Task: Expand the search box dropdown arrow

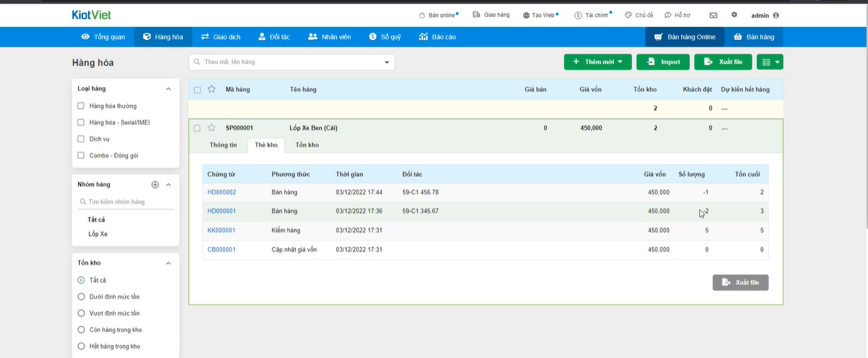Action: point(387,62)
